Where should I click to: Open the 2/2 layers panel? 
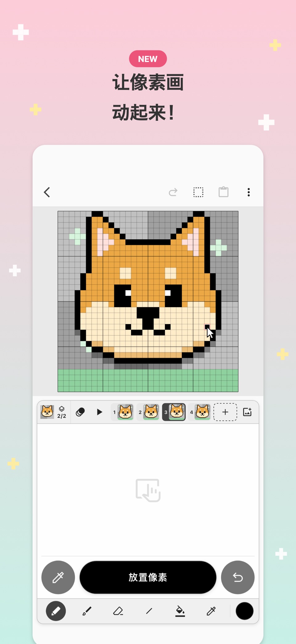pyautogui.click(x=62, y=412)
